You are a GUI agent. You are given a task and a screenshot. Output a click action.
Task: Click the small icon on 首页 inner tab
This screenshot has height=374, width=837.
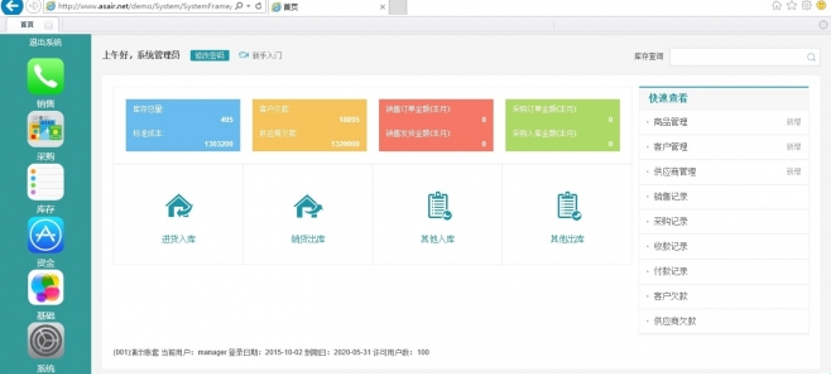[49, 25]
